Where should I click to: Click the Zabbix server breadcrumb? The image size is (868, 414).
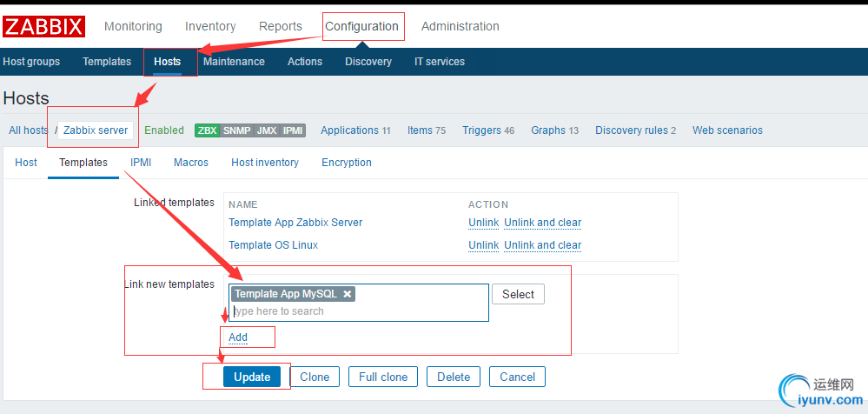coord(96,130)
